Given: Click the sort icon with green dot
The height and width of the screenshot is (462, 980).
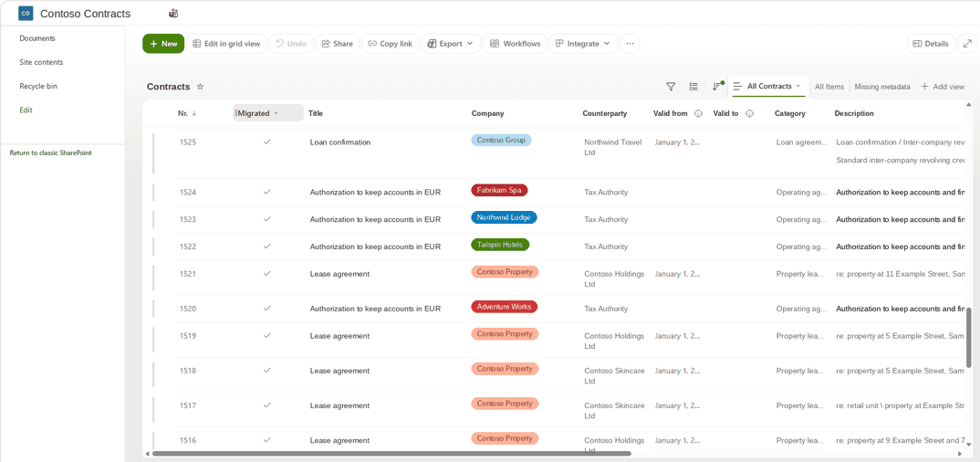Looking at the screenshot, I should click(x=717, y=86).
